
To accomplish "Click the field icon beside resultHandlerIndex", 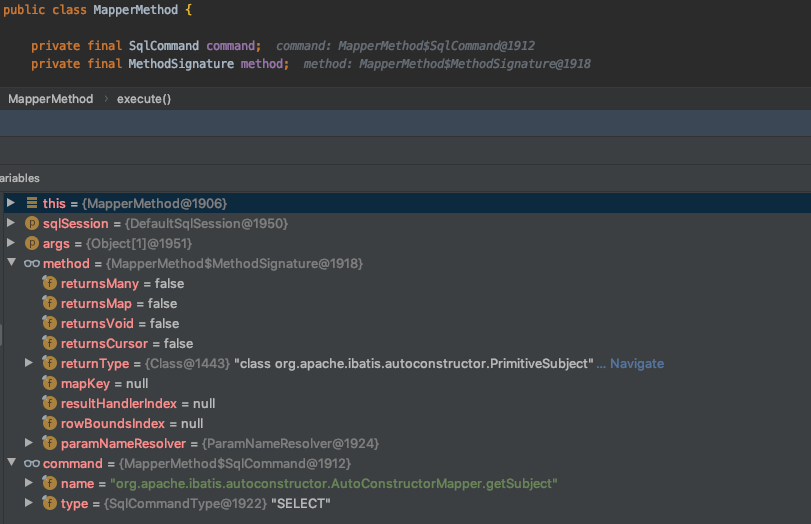I will (x=49, y=403).
